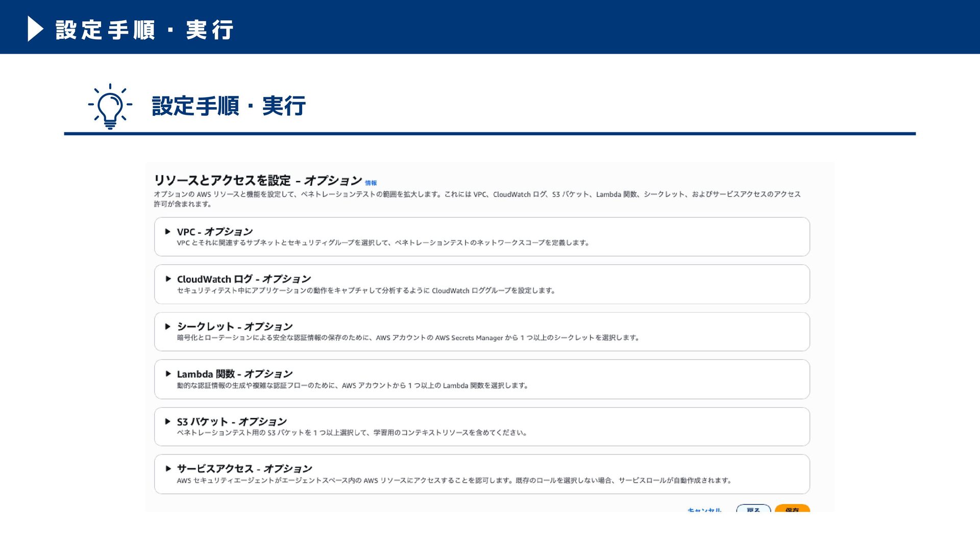
Task: Expand the VPC - オプション section arrow
Action: 167,232
